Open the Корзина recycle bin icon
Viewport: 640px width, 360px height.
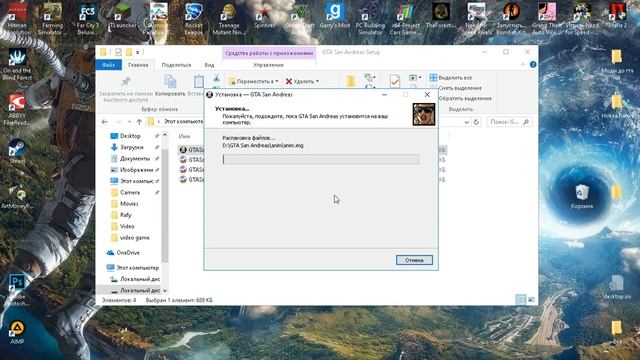click(x=582, y=196)
